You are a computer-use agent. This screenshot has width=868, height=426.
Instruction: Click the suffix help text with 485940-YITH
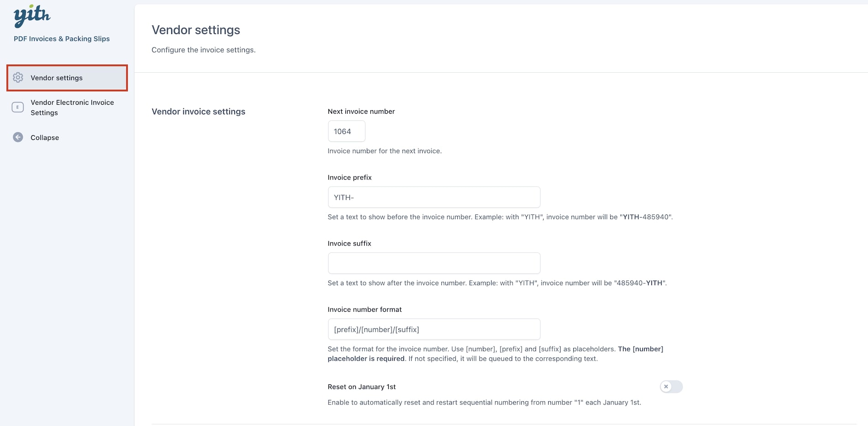pos(497,283)
